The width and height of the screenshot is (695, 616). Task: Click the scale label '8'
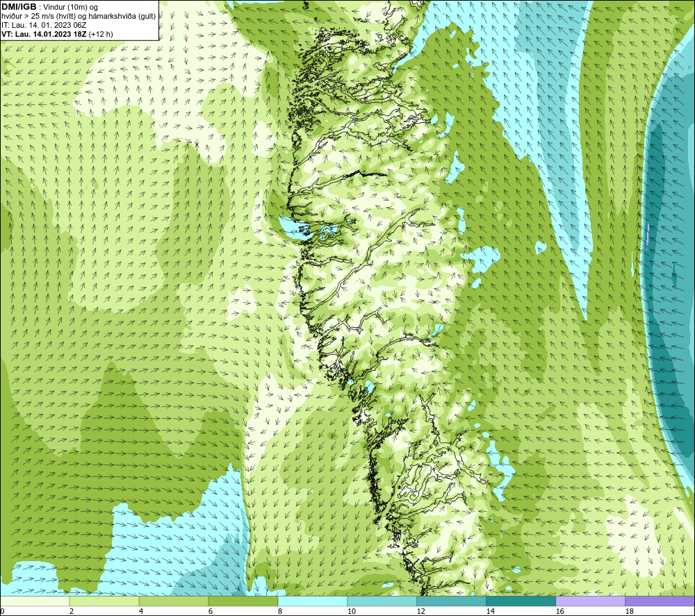279,612
